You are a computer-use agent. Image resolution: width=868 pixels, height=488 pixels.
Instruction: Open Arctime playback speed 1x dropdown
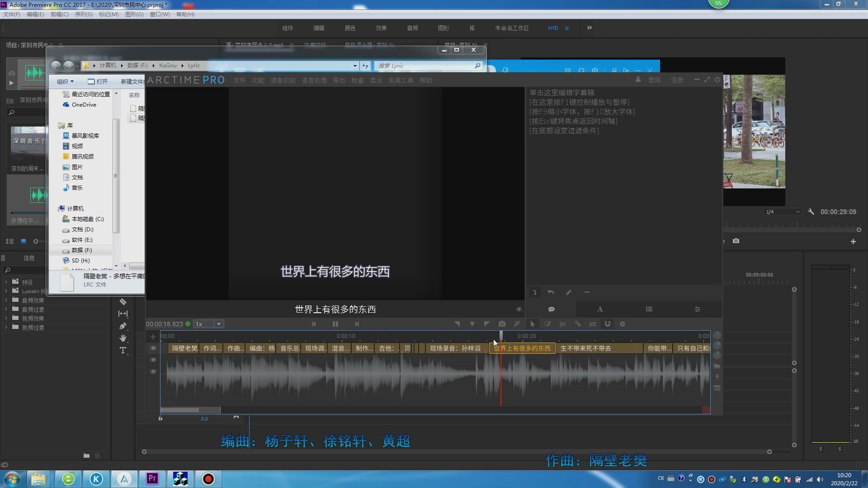pos(208,324)
